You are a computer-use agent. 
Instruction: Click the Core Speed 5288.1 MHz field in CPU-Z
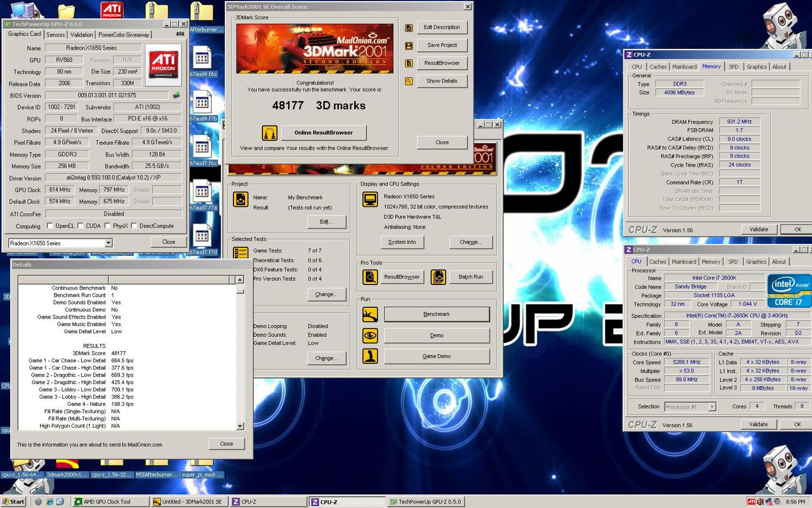coord(687,362)
